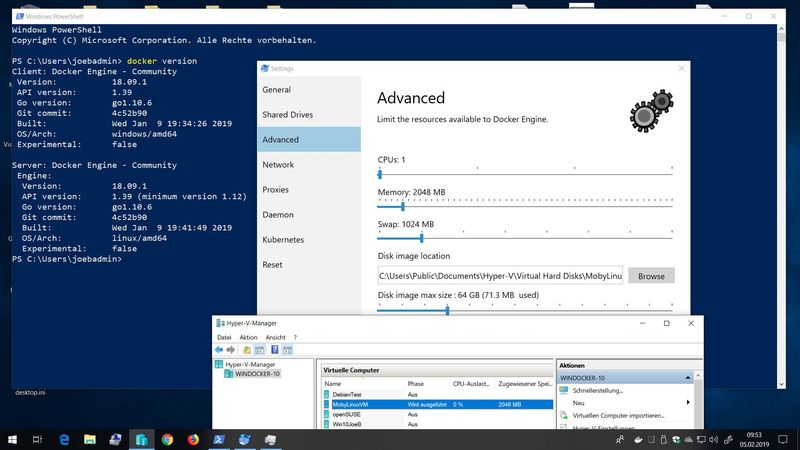This screenshot has width=800, height=450.
Task: Click the disk image location text field
Action: point(499,275)
